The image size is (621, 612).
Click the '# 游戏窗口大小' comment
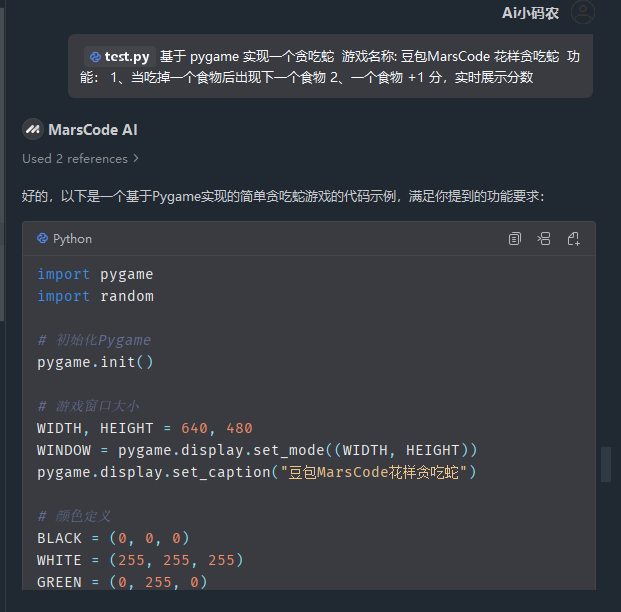tap(88, 406)
